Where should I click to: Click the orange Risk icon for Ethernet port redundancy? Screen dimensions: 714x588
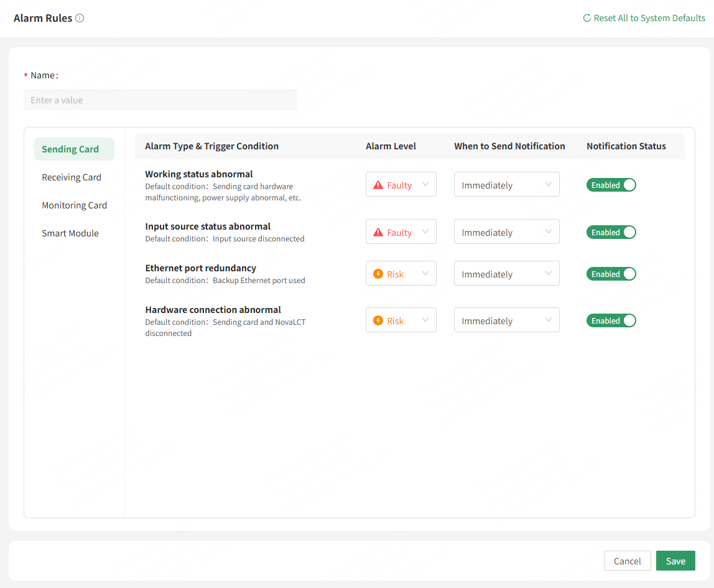pyautogui.click(x=378, y=274)
